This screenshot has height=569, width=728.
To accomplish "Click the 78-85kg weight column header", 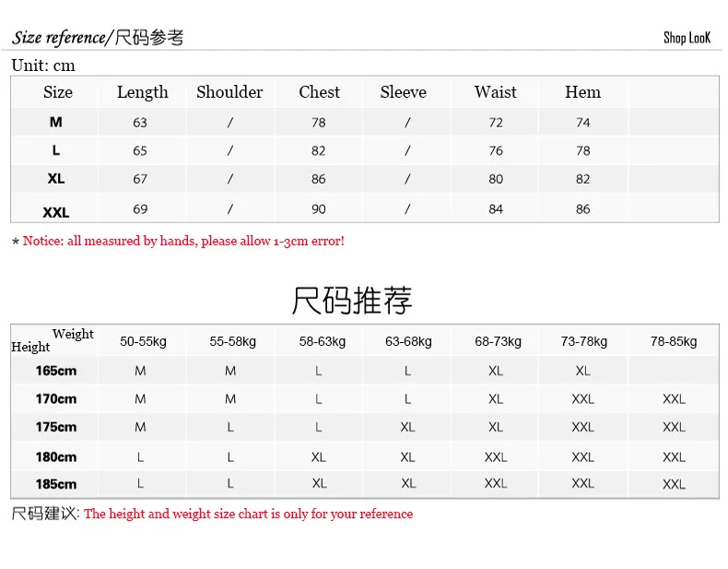I will pos(674,341).
